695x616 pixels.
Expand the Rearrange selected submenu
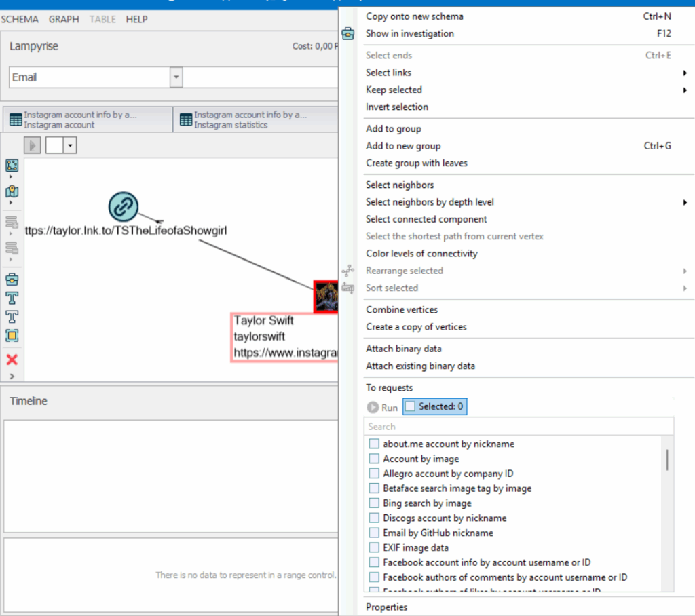(685, 271)
